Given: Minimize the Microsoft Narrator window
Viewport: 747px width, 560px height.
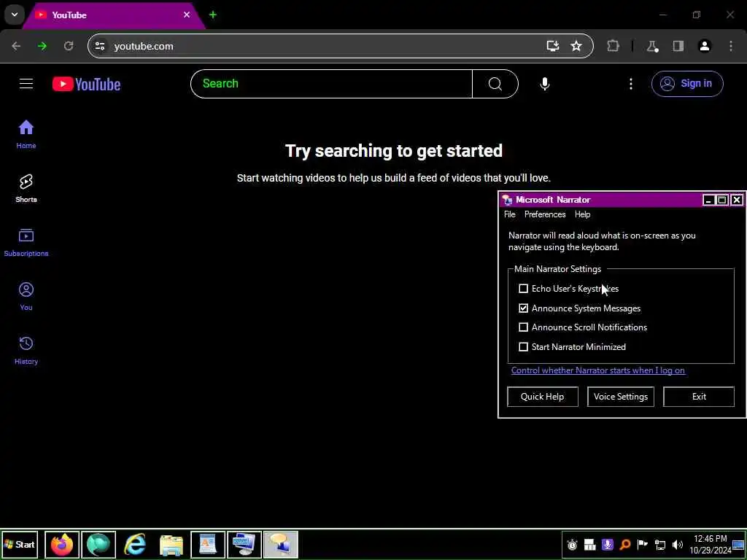Looking at the screenshot, I should point(708,200).
